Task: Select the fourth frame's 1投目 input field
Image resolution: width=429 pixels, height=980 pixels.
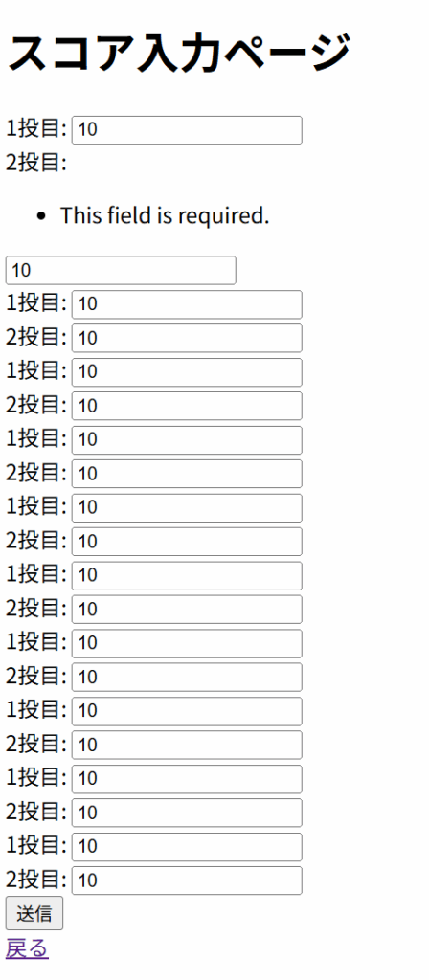Action: (187, 440)
